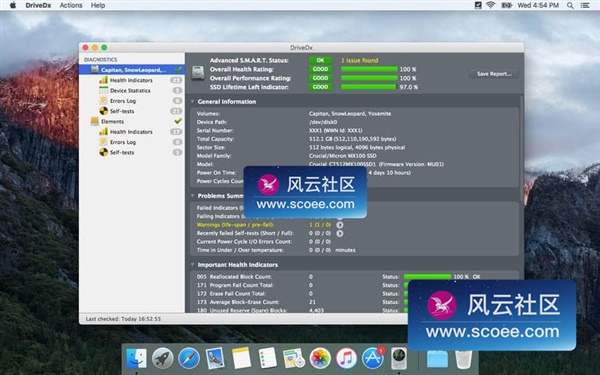Collapse the Important Health Indicators section

(192, 265)
